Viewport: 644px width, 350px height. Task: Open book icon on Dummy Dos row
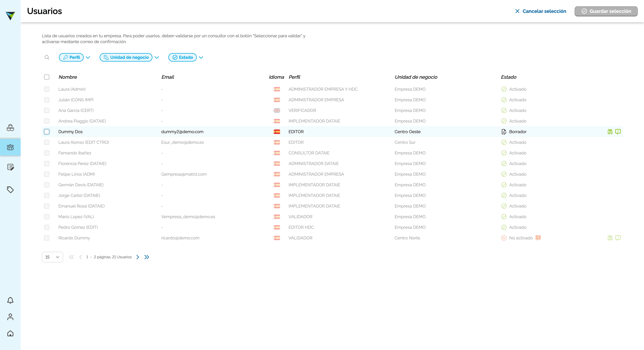pos(610,132)
